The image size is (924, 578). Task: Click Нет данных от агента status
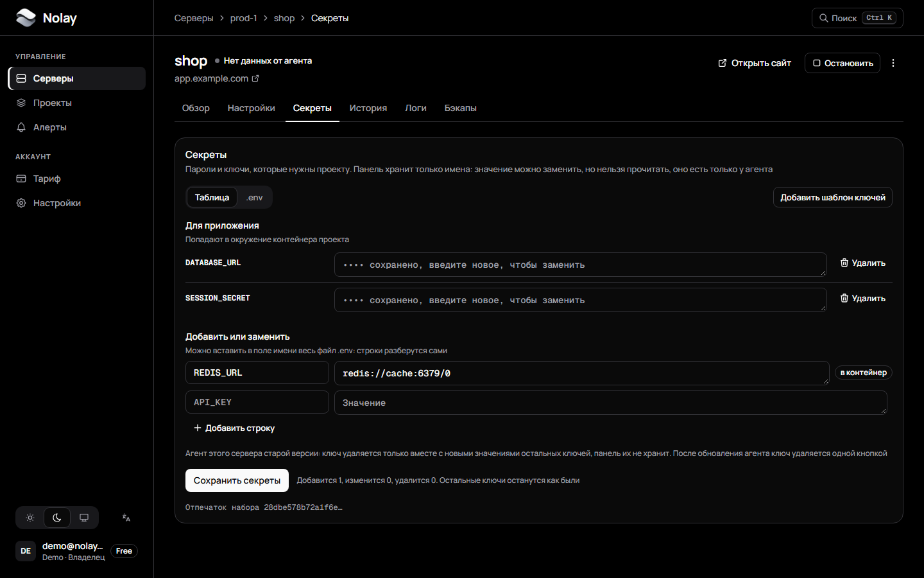(x=264, y=60)
